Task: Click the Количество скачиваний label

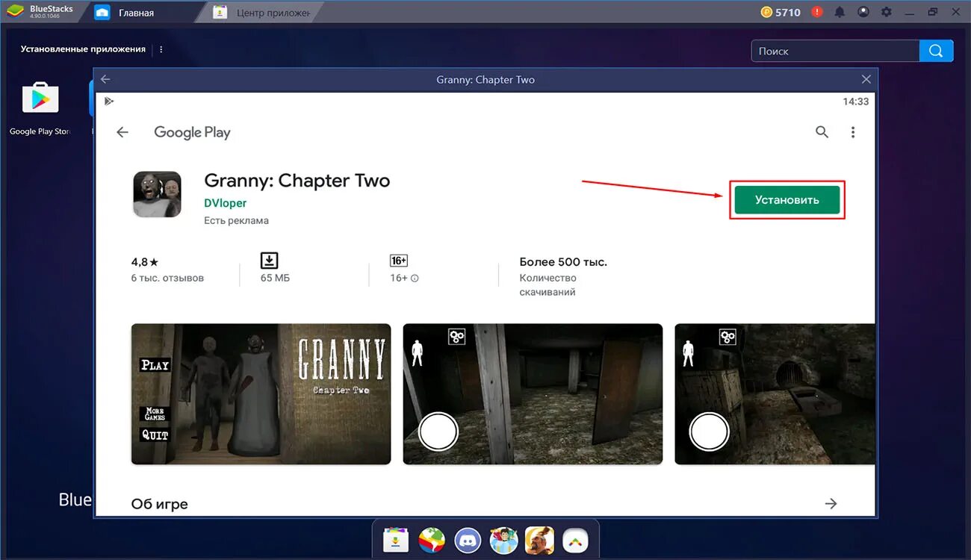Action: point(548,285)
